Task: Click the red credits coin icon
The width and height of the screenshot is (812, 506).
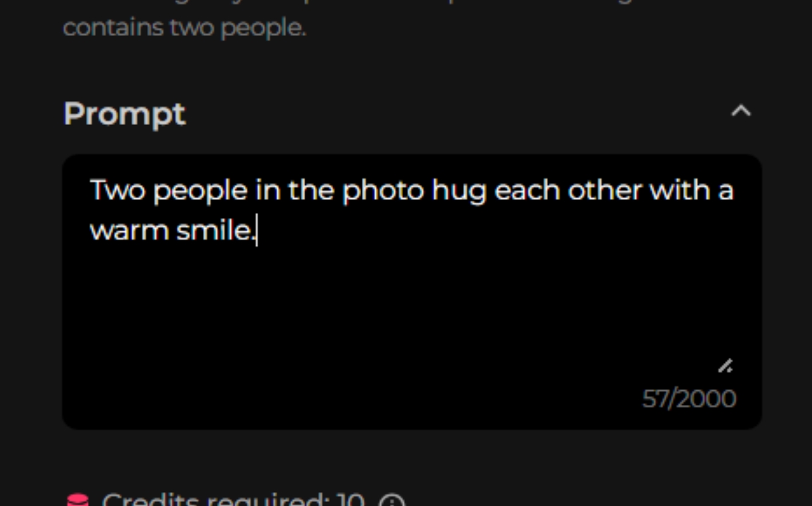Action: [x=78, y=501]
